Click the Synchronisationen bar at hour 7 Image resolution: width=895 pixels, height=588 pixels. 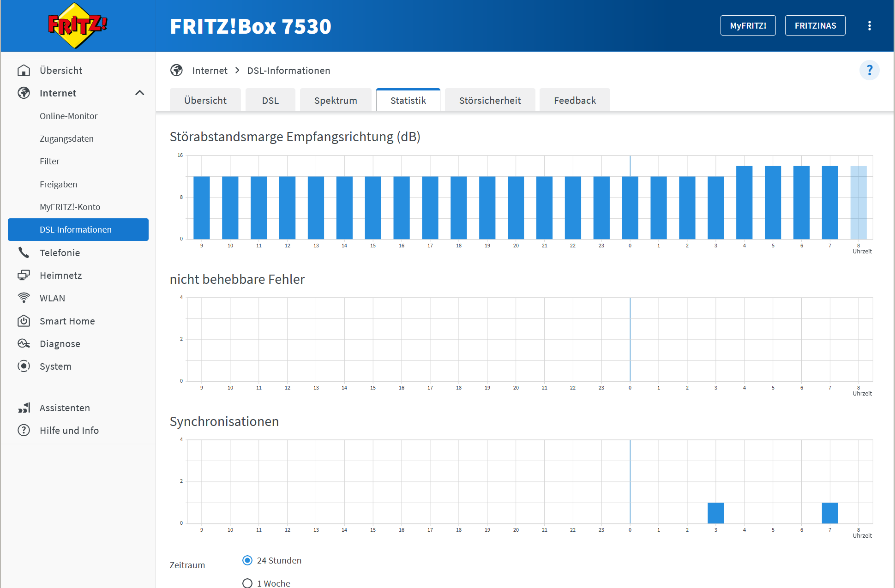829,513
